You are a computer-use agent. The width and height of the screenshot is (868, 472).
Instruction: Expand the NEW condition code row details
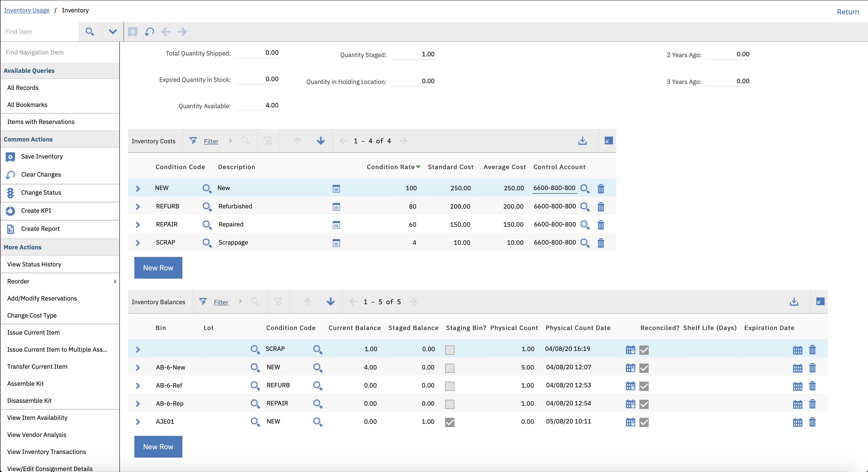pyautogui.click(x=138, y=189)
